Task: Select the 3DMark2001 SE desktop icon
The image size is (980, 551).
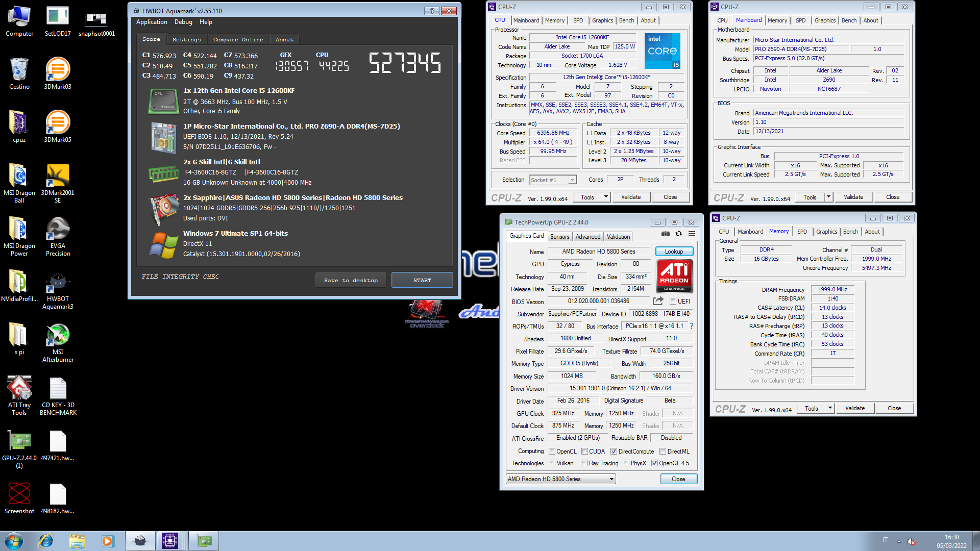Action: 58,184
